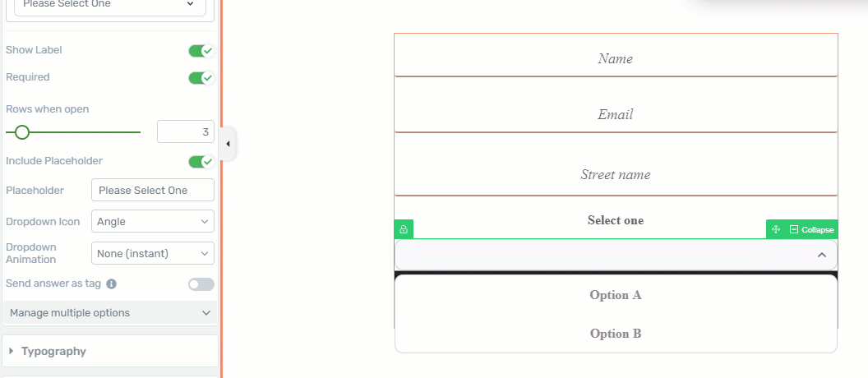This screenshot has width=868, height=378.
Task: Open the top Please Select One dropdown
Action: tap(110, 6)
